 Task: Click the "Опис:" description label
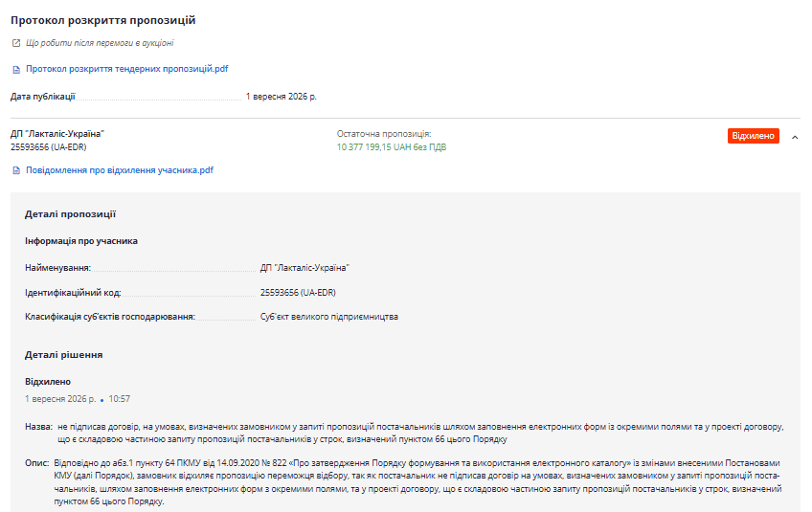[36, 463]
